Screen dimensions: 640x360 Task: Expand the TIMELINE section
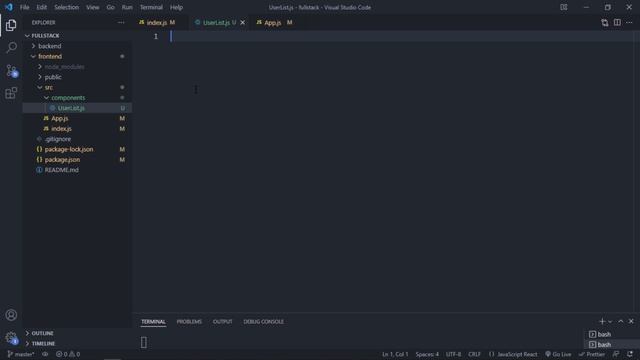[x=77, y=344]
